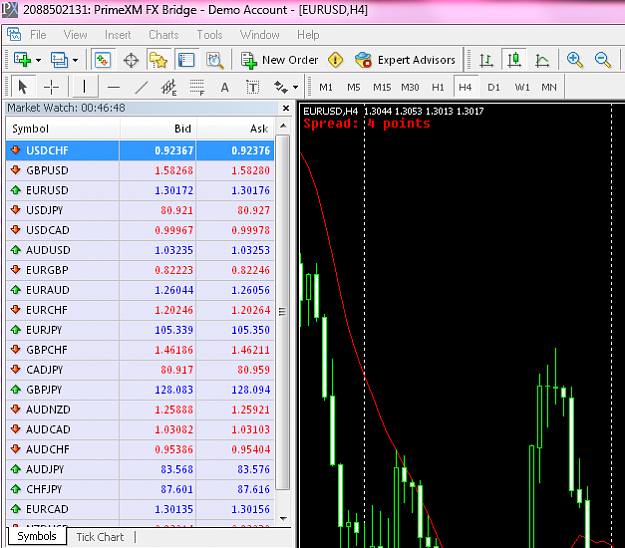Viewport: 625px width, 548px height.
Task: Open the Window menu
Action: click(259, 35)
